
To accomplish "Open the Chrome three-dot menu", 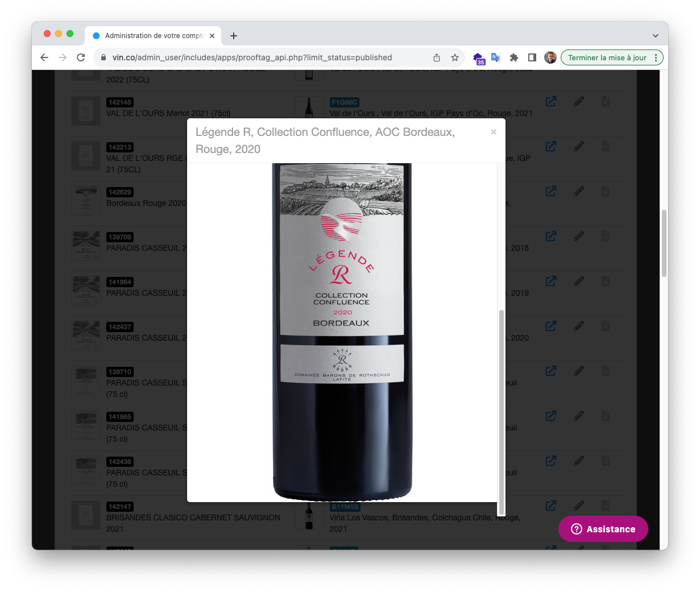I will [x=656, y=57].
